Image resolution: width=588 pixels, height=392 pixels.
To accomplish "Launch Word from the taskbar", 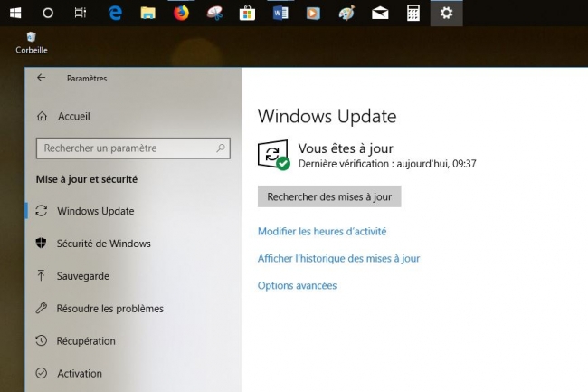I will tap(280, 14).
